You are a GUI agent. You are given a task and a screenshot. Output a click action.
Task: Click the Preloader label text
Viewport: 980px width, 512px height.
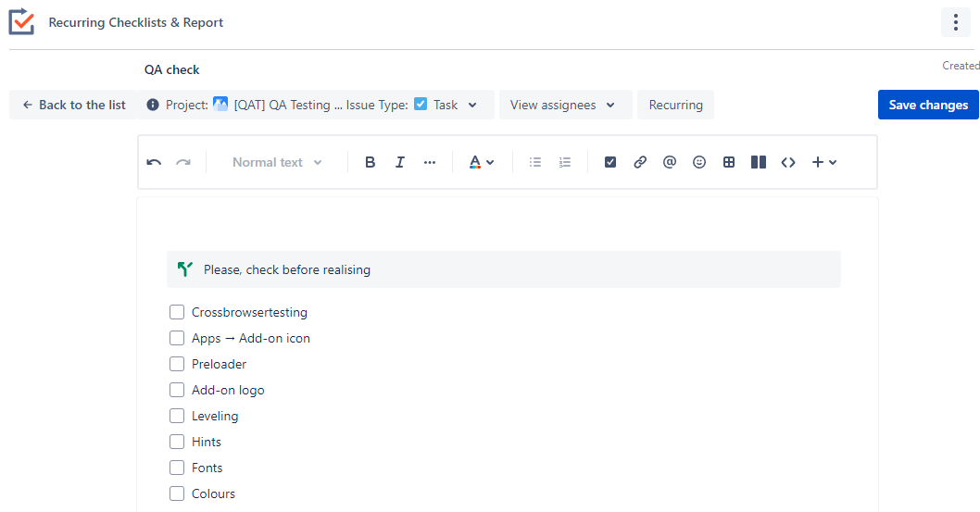pyautogui.click(x=219, y=364)
